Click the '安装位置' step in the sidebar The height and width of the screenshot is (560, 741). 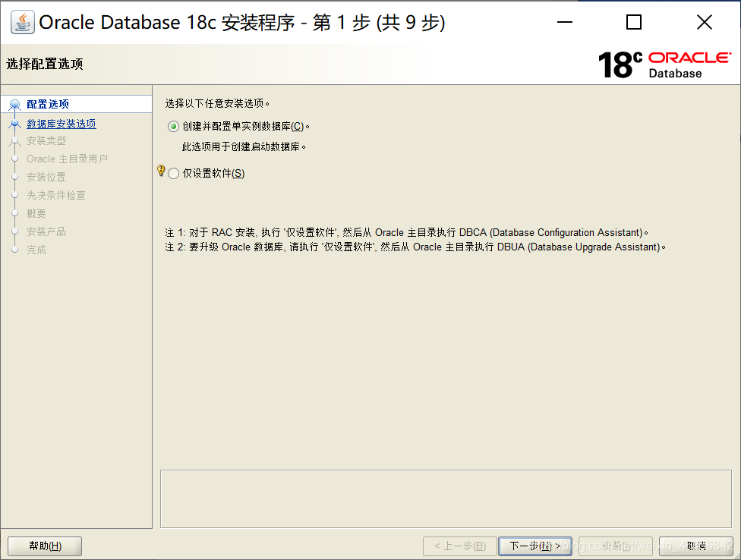pos(46,177)
